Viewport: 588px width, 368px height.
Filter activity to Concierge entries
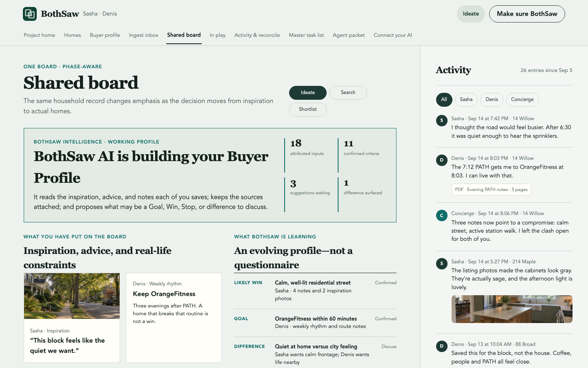[x=522, y=100]
